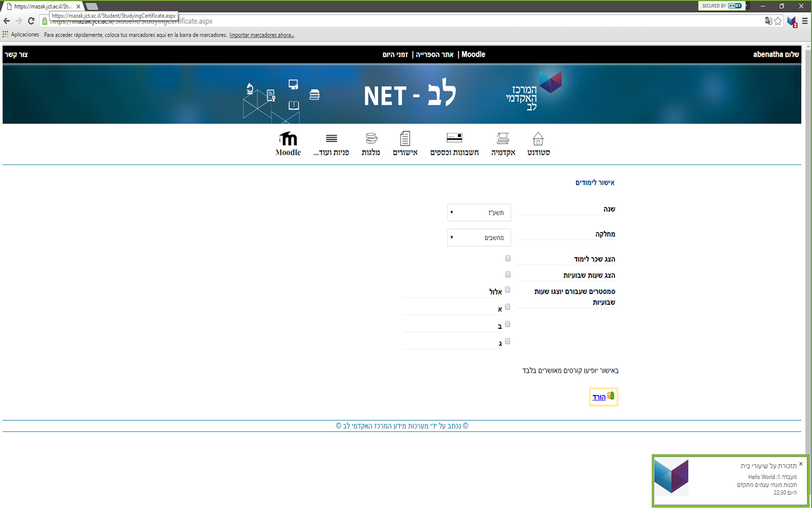
Task: Click the footer copyright text
Action: point(402,425)
